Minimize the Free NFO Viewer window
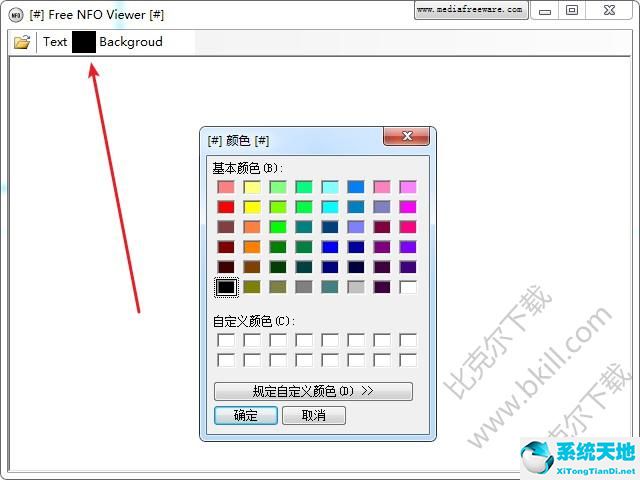 545,11
